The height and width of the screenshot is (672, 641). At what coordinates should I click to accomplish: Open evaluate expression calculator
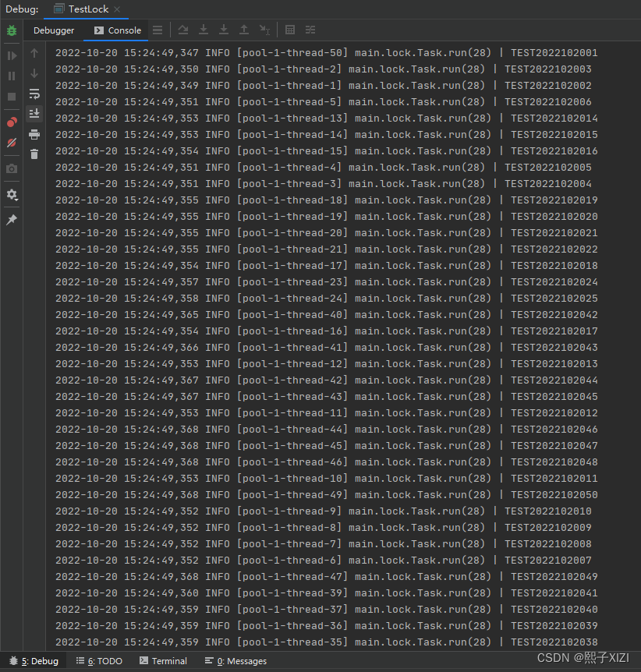click(x=290, y=30)
